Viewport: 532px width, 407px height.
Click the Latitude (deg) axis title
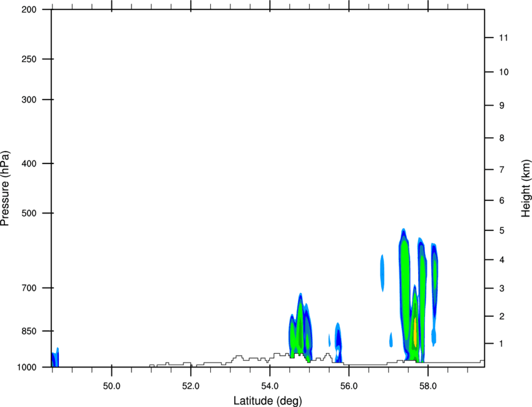pyautogui.click(x=267, y=401)
